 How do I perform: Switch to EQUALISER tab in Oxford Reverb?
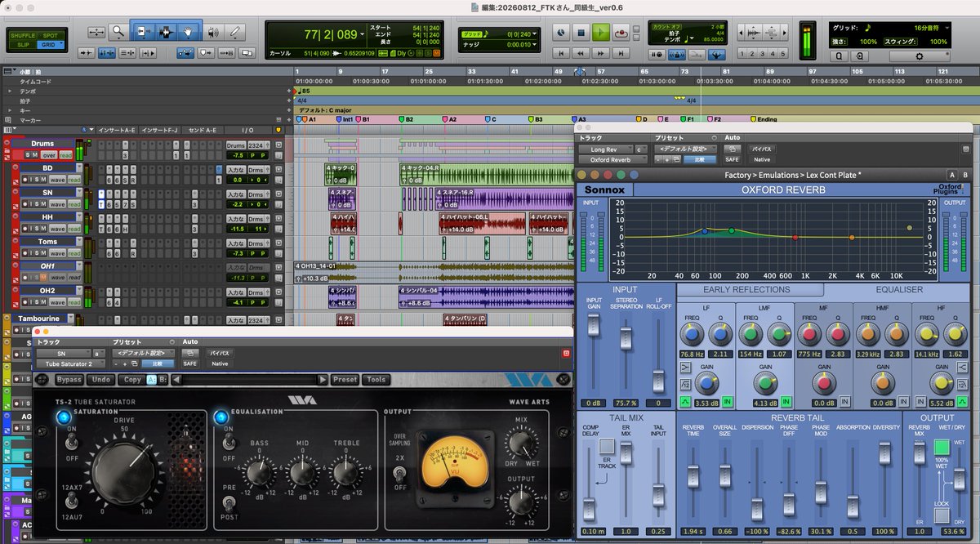[x=899, y=289]
